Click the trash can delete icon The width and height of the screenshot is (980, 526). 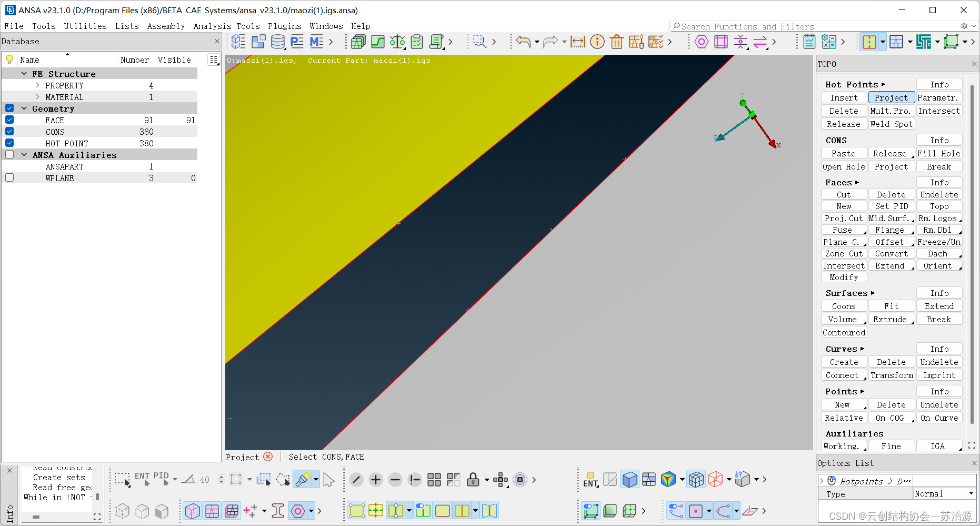(617, 42)
